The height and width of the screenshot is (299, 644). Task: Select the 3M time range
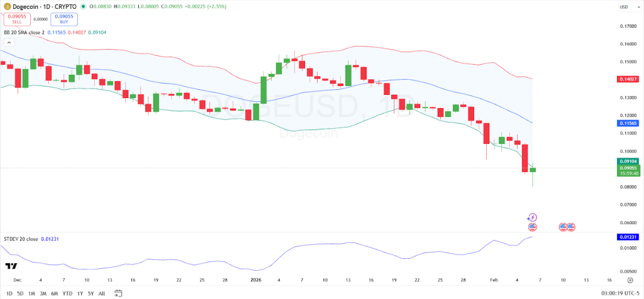tap(43, 293)
